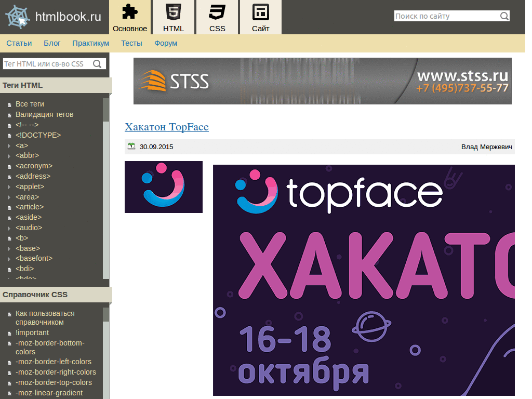Viewport: 532px width, 399px height.
Task: Click the page icon beside <address>
Action: [x=9, y=177]
